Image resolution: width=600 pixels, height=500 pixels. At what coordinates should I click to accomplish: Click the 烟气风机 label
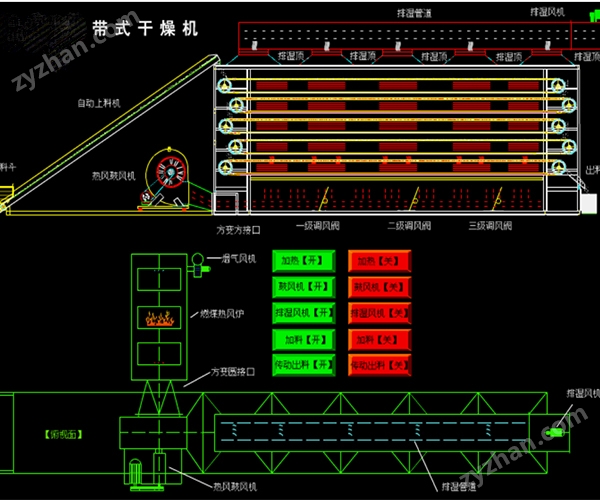pos(238,259)
